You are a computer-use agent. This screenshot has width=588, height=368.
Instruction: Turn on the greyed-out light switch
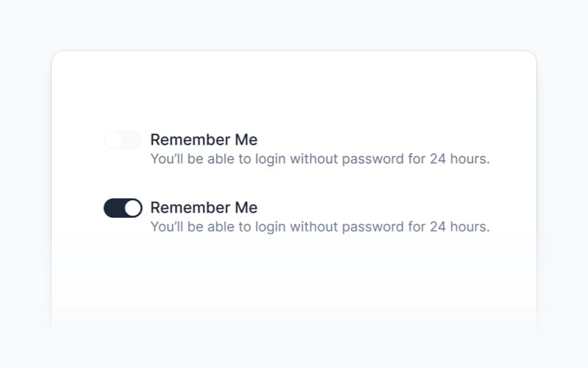tap(123, 140)
